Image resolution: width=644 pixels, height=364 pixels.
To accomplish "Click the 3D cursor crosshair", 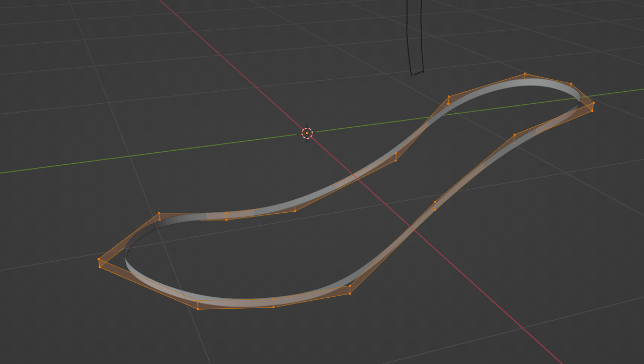I will coord(307,133).
